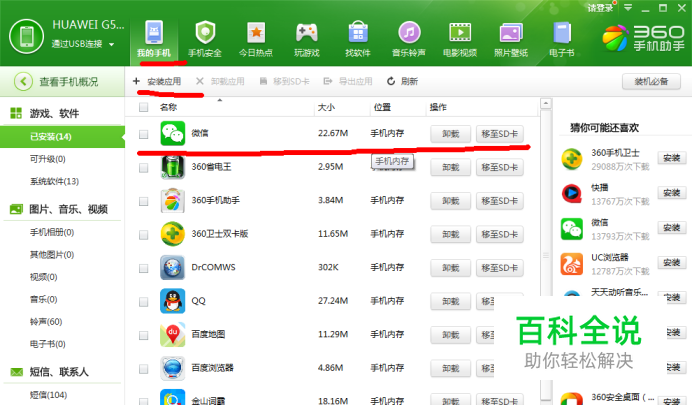Image resolution: width=692 pixels, height=405 pixels.
Task: Click the app list vertical scrollbar thumb
Action: coord(546,255)
